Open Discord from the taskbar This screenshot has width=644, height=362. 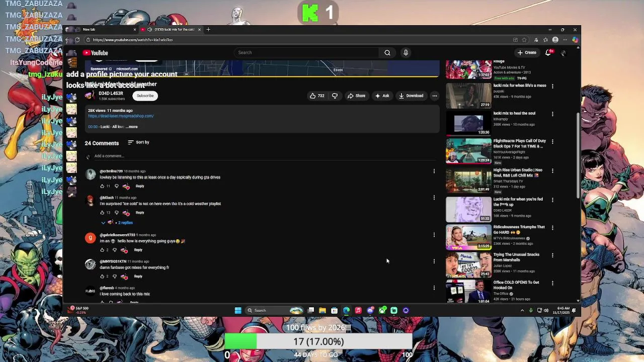(x=370, y=310)
